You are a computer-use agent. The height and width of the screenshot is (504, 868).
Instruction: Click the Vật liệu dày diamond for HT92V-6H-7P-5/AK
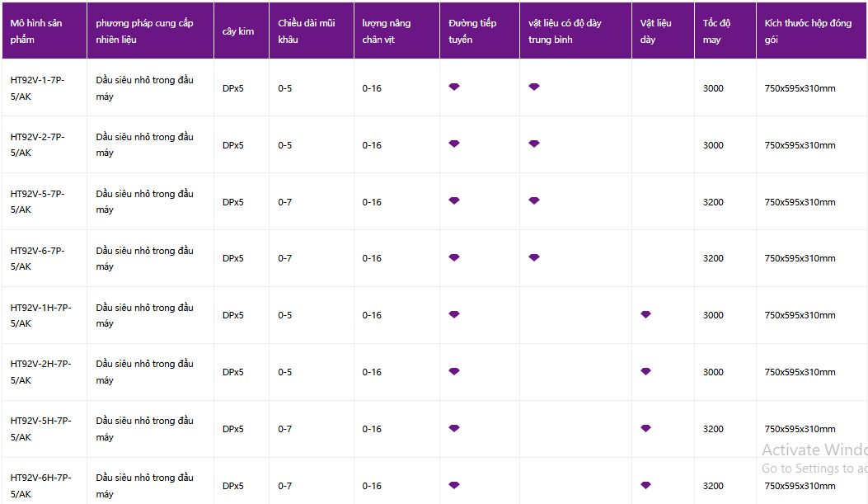(645, 485)
